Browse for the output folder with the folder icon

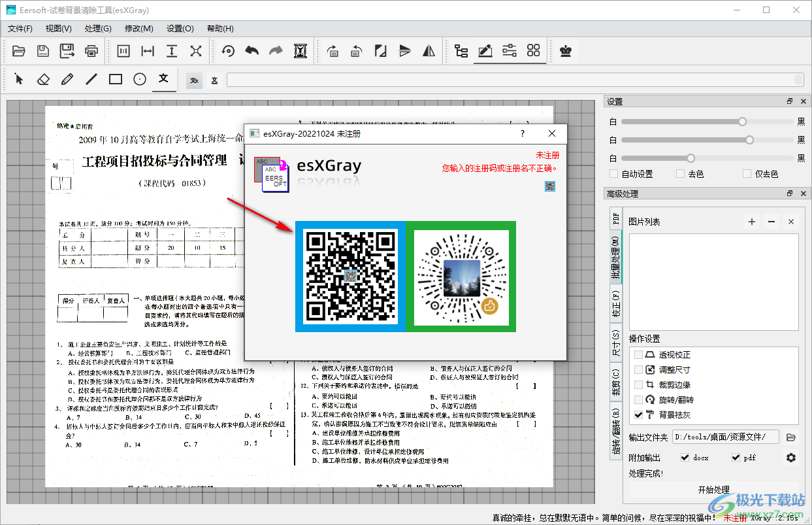pyautogui.click(x=790, y=437)
